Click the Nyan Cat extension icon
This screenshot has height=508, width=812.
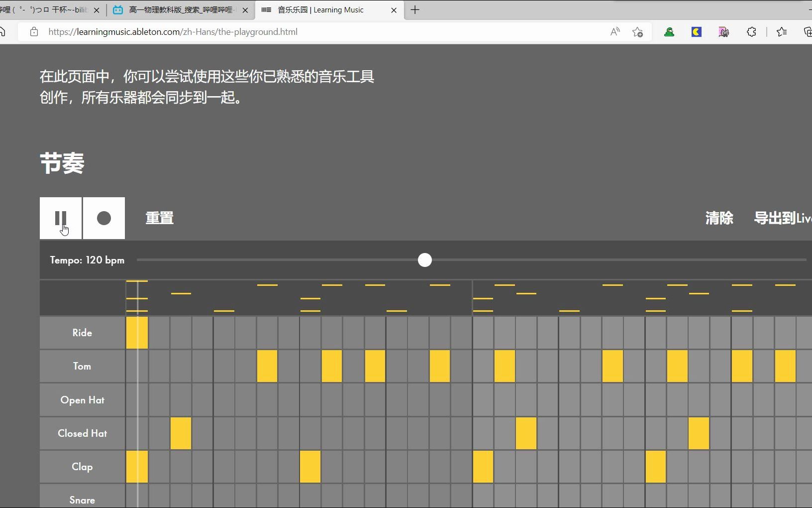[724, 31]
